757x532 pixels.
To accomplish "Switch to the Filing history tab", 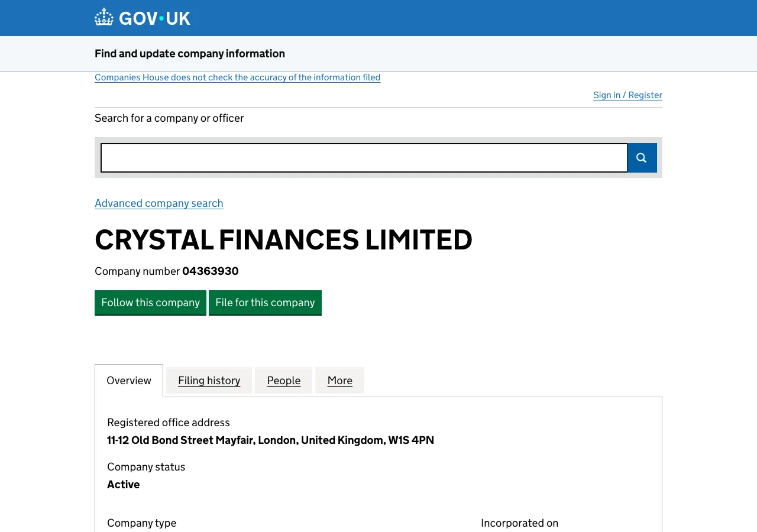I will 209,380.
